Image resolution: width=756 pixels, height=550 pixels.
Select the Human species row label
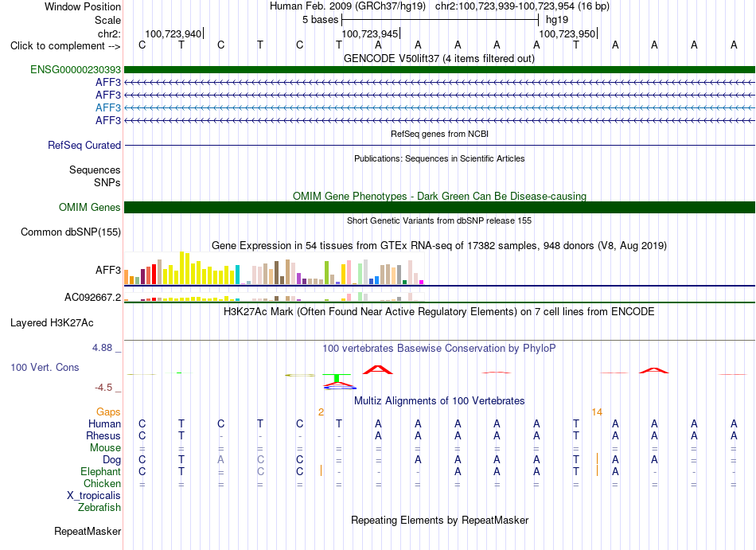click(104, 423)
